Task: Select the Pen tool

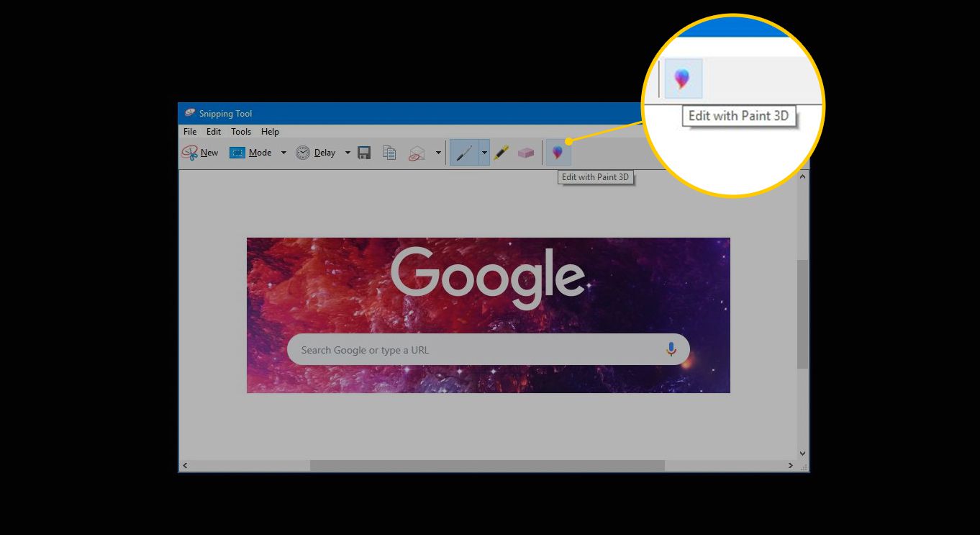Action: coord(464,153)
